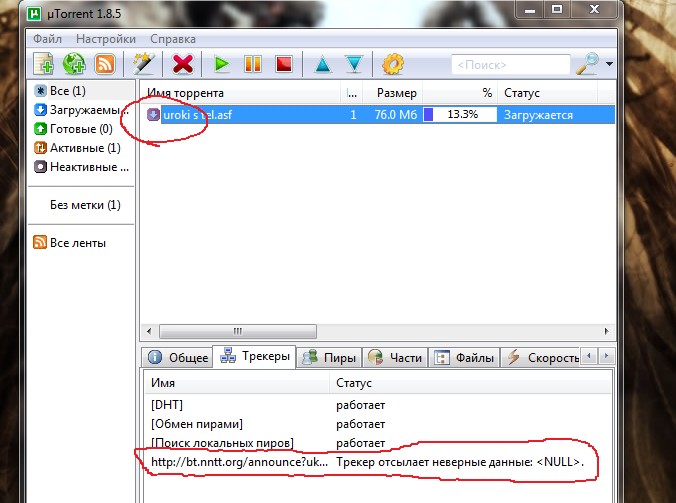Select the Все (1) category
Screen dimensions: 676x503
click(x=83, y=91)
